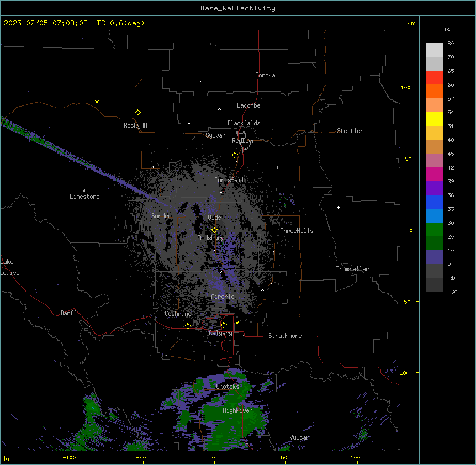476x465 pixels.
Task: Select the RedDeer label
Action: (243, 141)
